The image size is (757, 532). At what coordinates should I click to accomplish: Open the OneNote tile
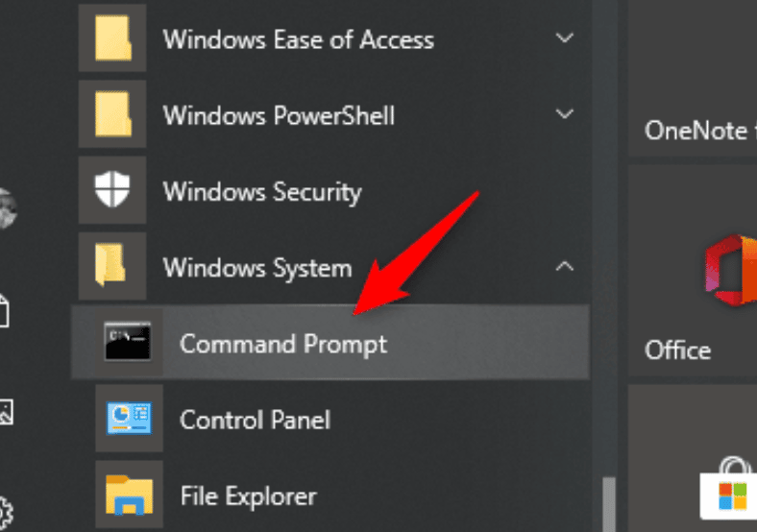pyautogui.click(x=693, y=77)
